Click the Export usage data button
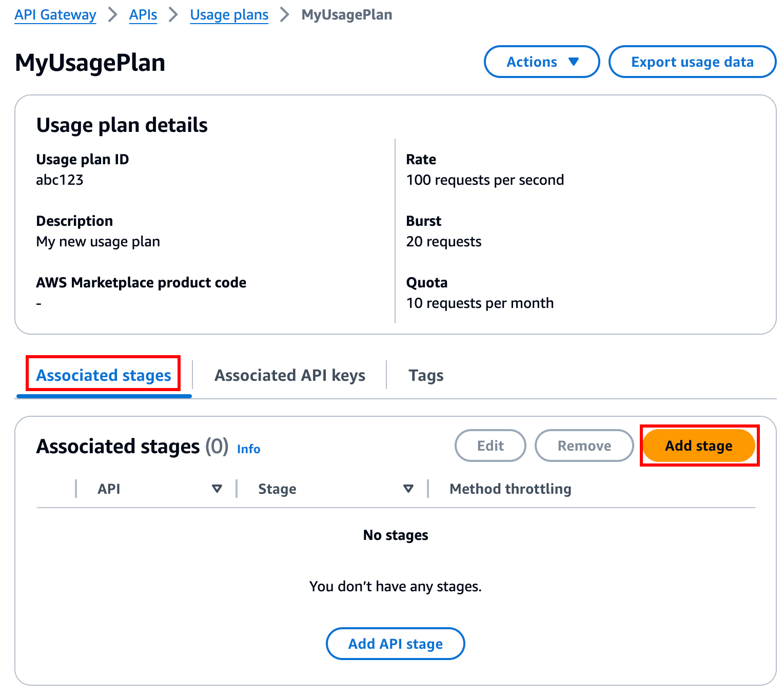The width and height of the screenshot is (784, 697). (x=692, y=62)
